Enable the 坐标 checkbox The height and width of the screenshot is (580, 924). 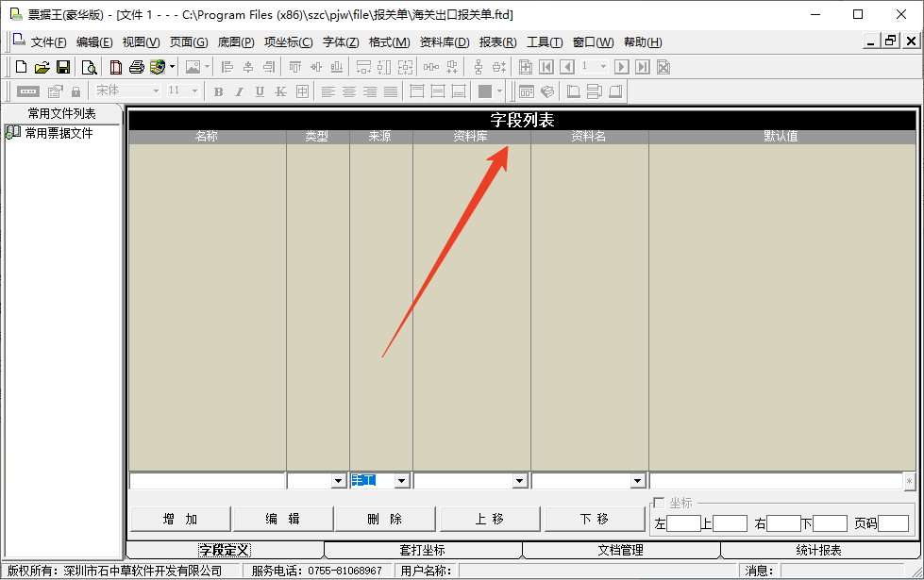(x=659, y=503)
